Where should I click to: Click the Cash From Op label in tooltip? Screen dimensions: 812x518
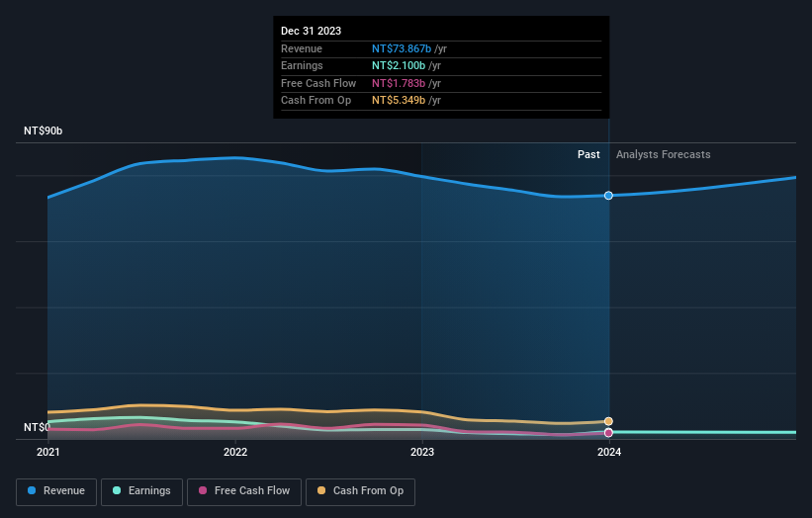[x=316, y=101]
